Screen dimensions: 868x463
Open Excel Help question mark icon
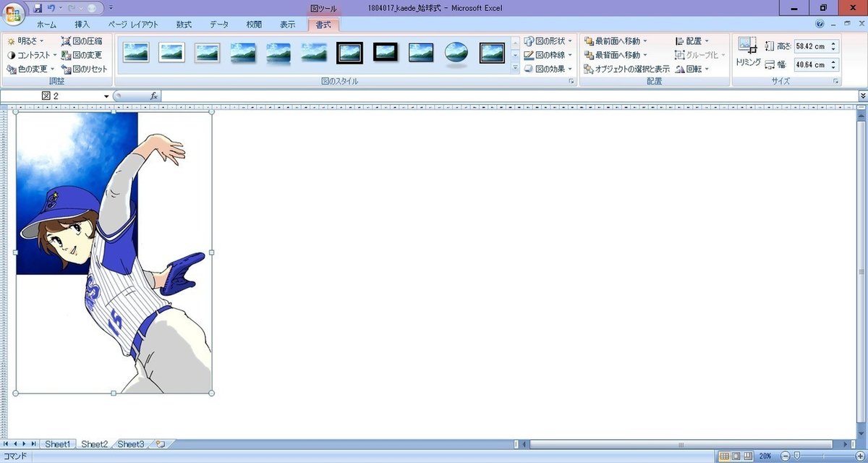click(x=820, y=24)
